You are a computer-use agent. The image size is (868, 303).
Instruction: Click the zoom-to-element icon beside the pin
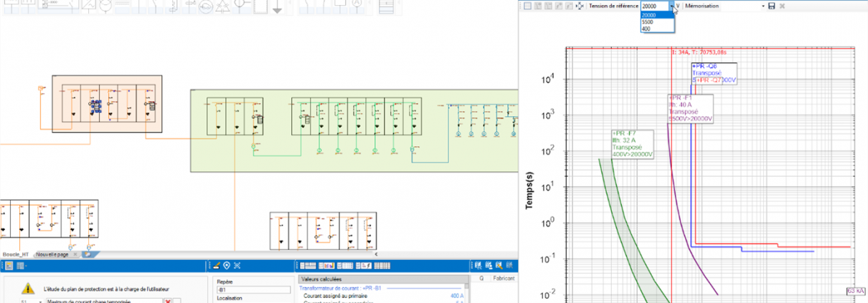(x=237, y=266)
